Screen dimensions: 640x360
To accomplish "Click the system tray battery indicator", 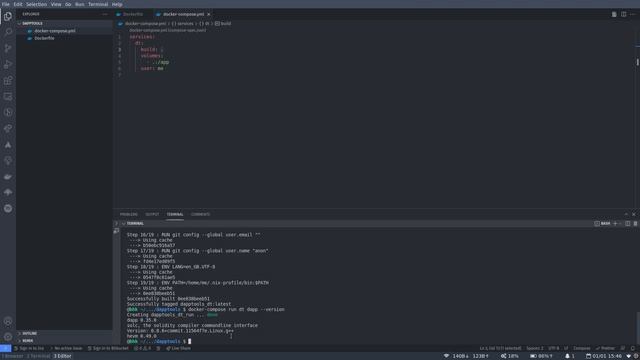I will point(543,356).
